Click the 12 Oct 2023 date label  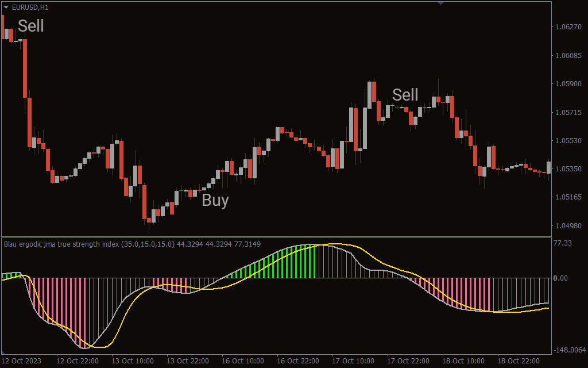pyautogui.click(x=21, y=361)
